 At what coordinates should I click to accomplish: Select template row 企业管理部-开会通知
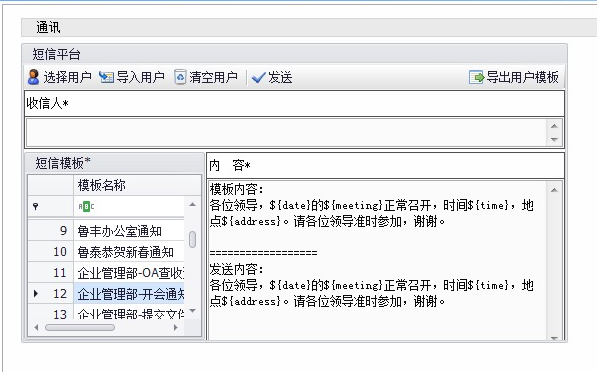pyautogui.click(x=129, y=294)
